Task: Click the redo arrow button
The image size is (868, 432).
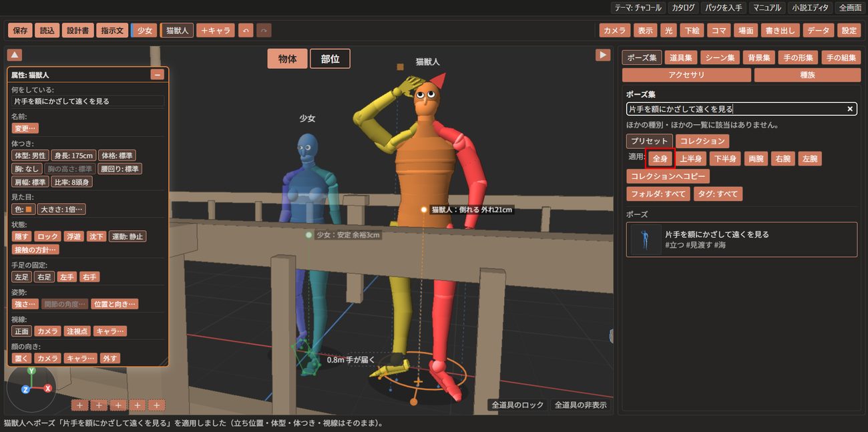Action: [x=264, y=30]
